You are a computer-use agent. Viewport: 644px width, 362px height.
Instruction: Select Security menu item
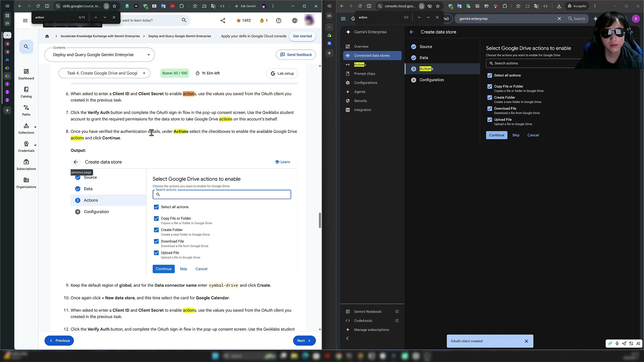pyautogui.click(x=372, y=101)
